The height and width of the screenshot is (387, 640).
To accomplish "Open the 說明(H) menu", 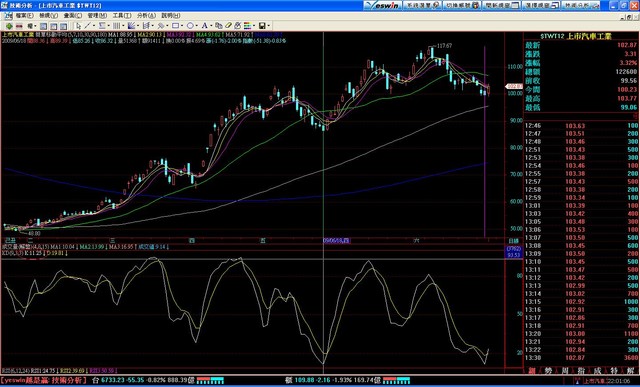I will click(171, 16).
